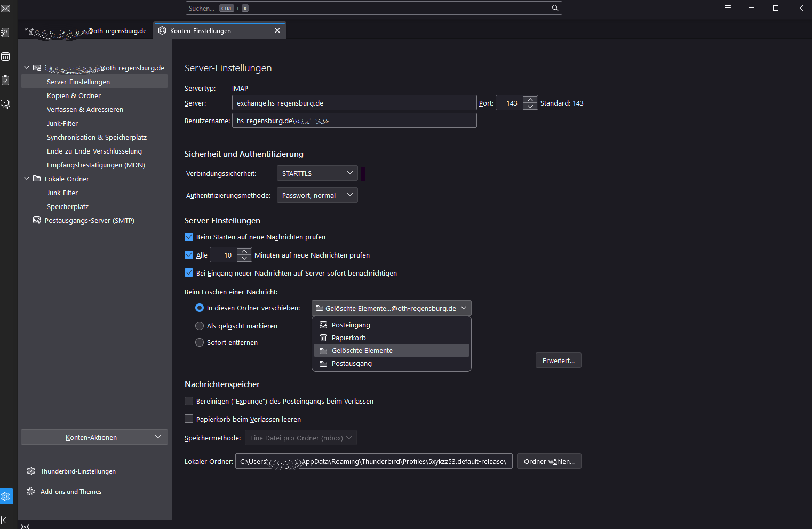Image resolution: width=812 pixels, height=529 pixels.
Task: Open the Chat icon in sidebar
Action: click(x=5, y=104)
